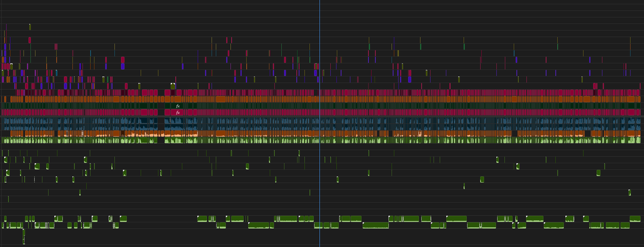Select the audio clip on the lowest audio track
The height and width of the screenshot is (247, 644).
(24, 236)
